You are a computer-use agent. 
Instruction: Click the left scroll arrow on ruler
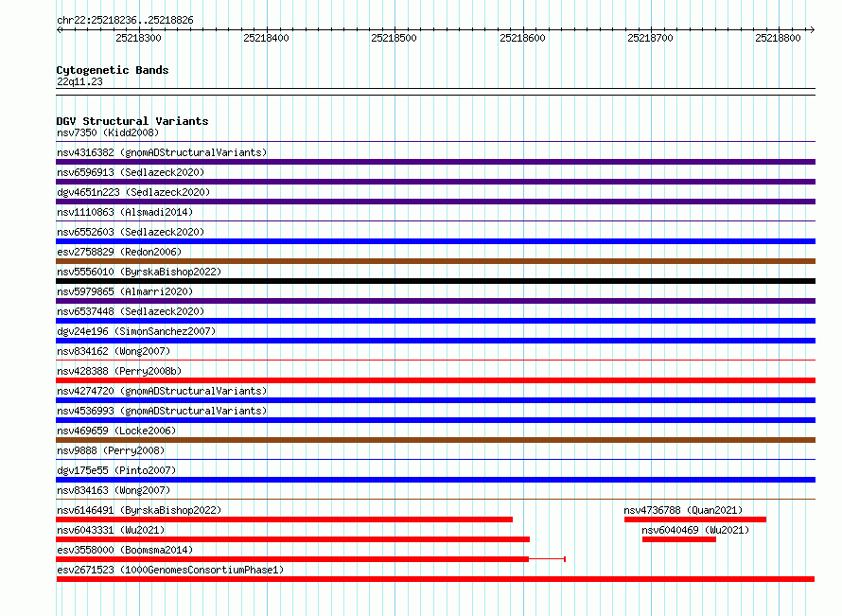(x=59, y=30)
